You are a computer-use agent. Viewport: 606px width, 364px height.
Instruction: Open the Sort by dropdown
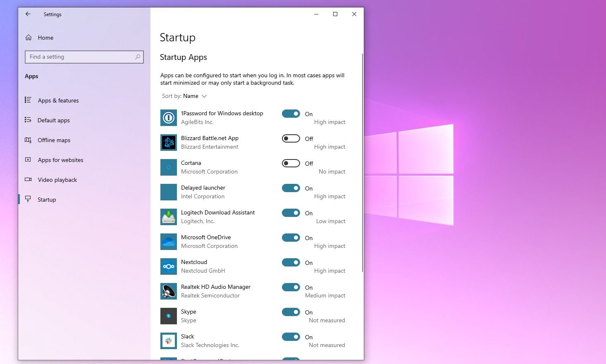click(184, 96)
